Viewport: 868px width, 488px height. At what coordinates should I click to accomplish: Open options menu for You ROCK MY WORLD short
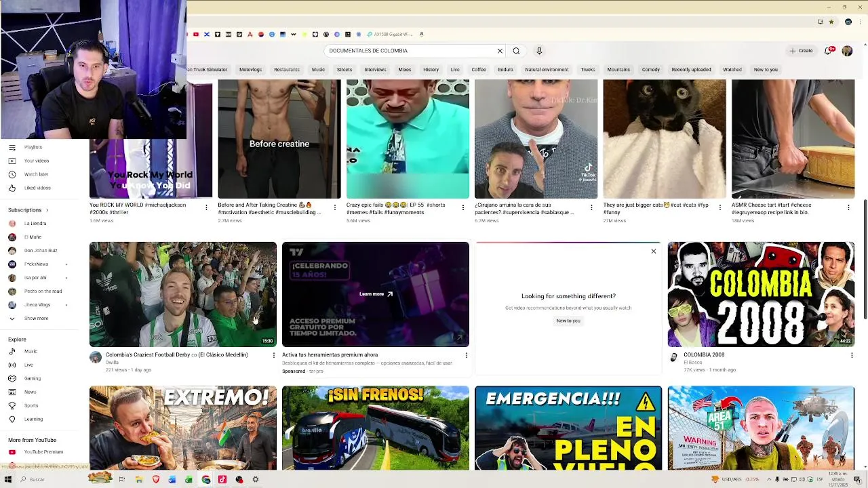coord(206,207)
